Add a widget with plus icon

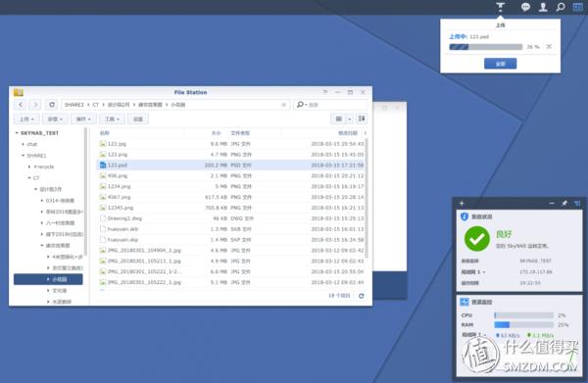coord(462,203)
